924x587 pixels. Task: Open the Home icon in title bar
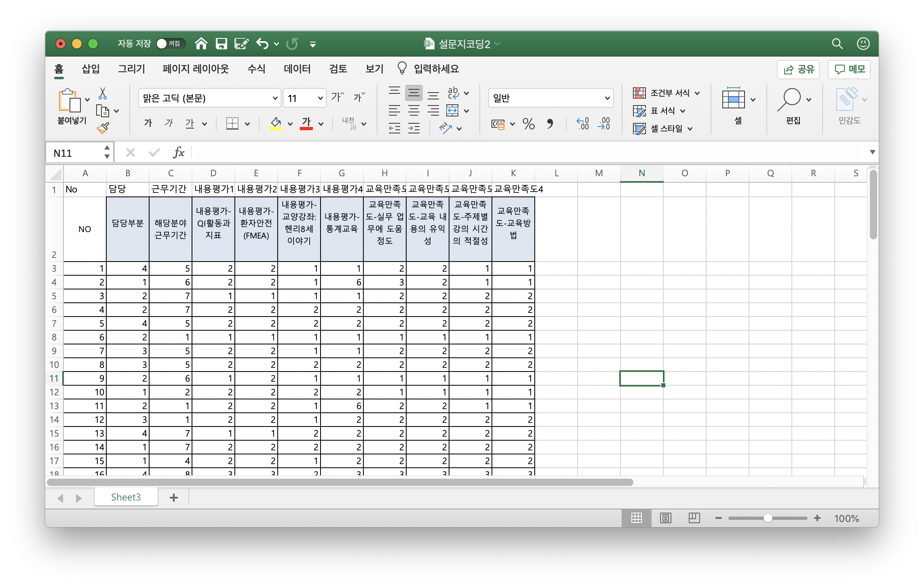click(201, 44)
